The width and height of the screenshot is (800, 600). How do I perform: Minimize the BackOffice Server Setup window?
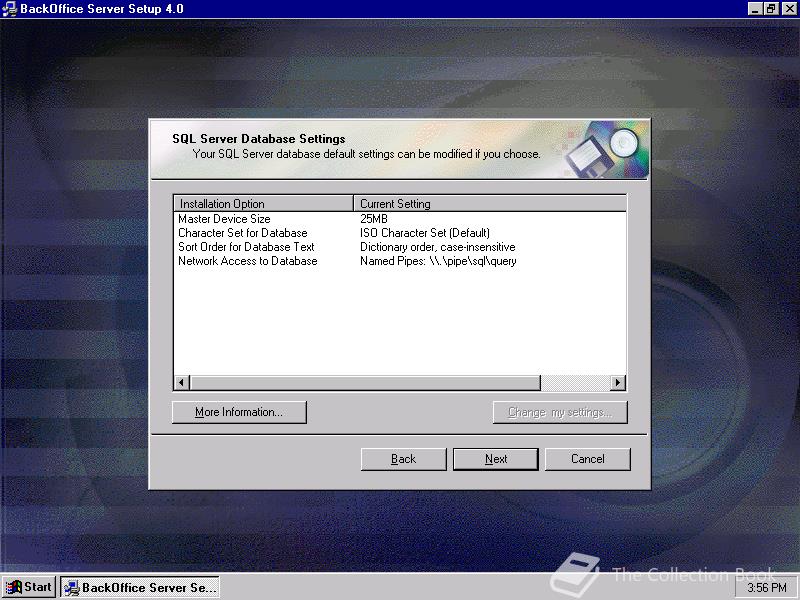[x=756, y=9]
